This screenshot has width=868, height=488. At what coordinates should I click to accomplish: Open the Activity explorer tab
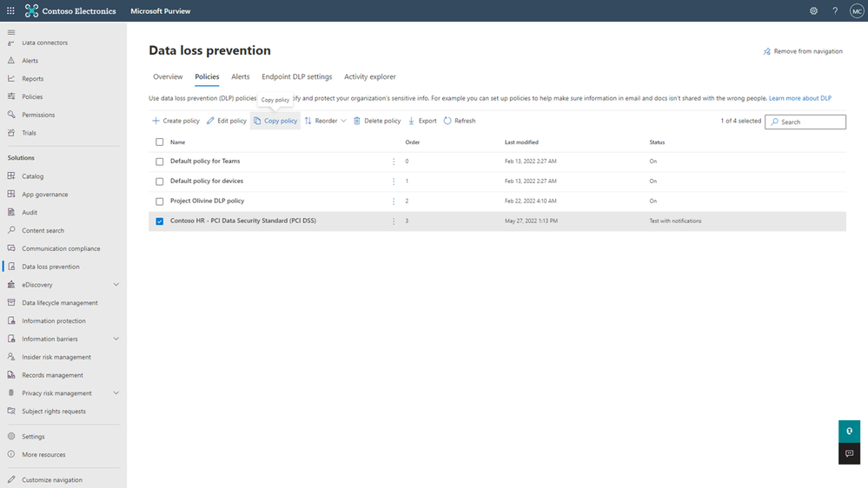[370, 77]
